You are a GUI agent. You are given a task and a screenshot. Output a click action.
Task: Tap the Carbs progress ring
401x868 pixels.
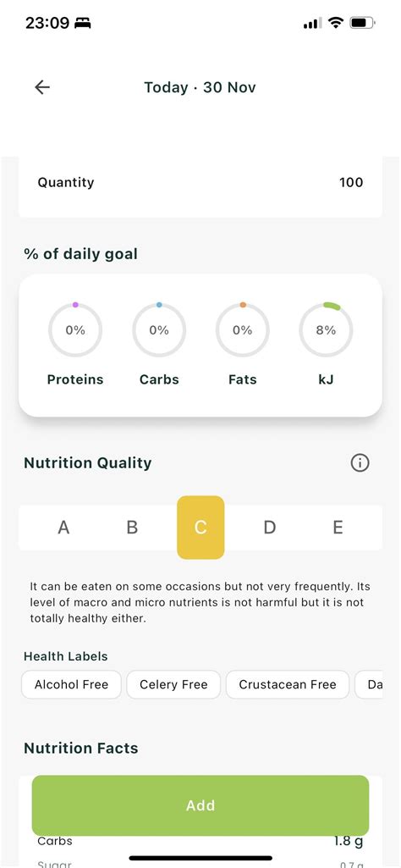tap(159, 330)
